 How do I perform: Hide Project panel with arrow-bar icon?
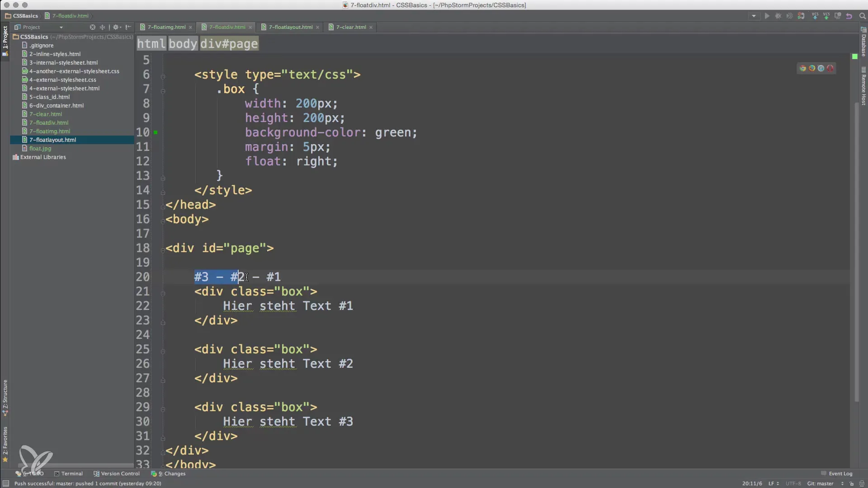click(x=128, y=27)
